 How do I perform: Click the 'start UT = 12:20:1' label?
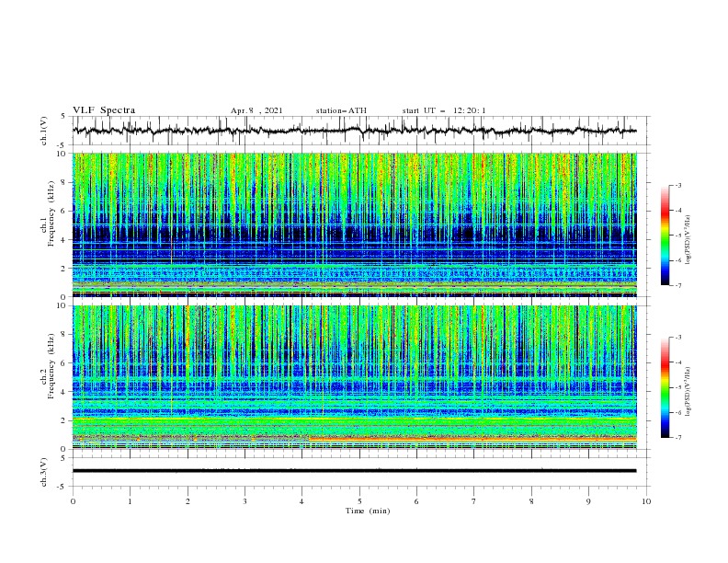(x=444, y=110)
